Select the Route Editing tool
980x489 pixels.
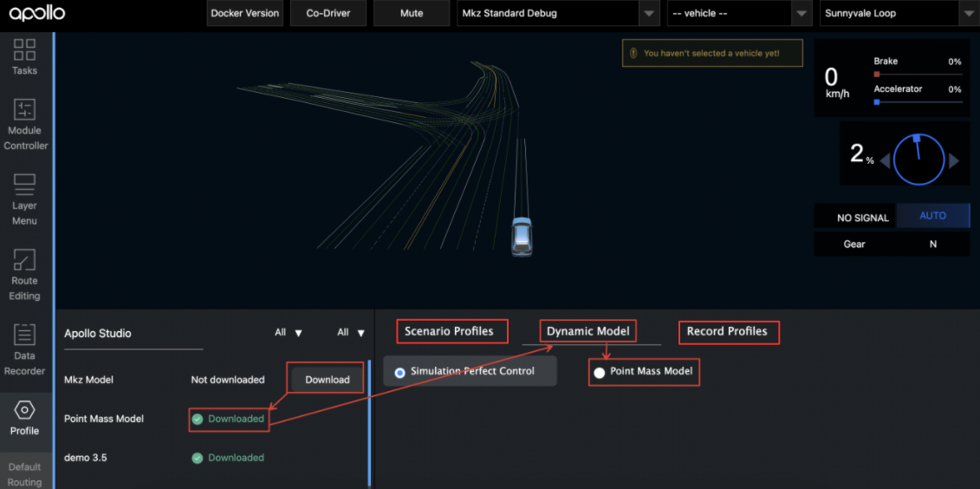click(x=24, y=259)
